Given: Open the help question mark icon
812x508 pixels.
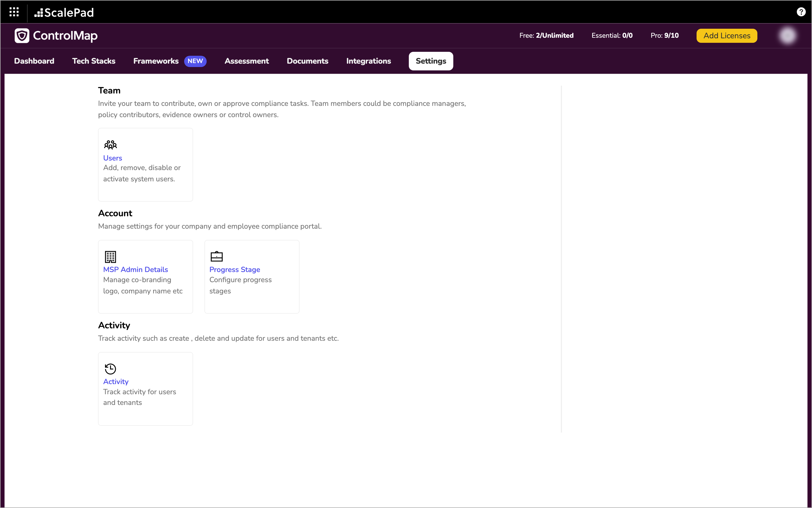Looking at the screenshot, I should tap(801, 12).
